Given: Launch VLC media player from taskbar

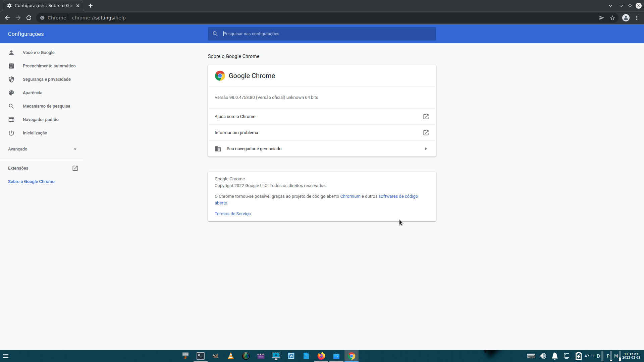Looking at the screenshot, I should (x=231, y=356).
